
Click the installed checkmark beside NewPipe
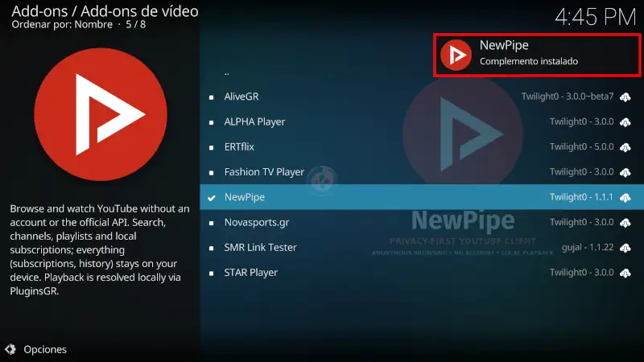click(212, 198)
